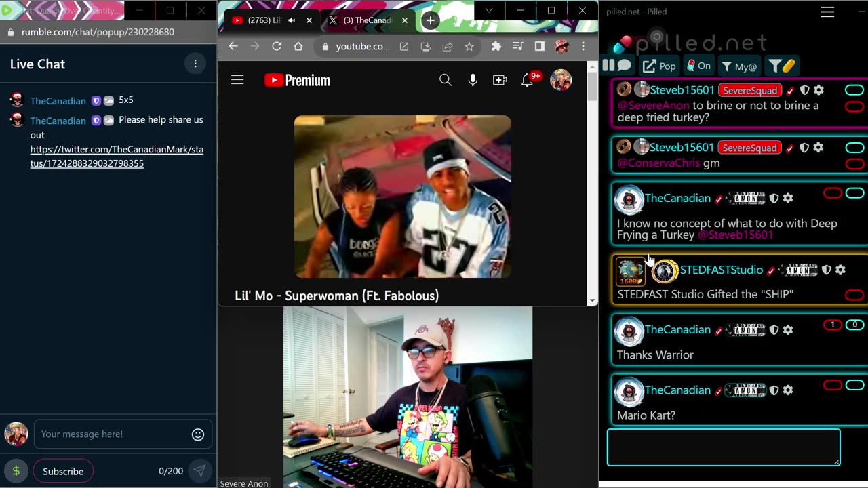Open a new browser tab
This screenshot has width=868, height=488.
[x=431, y=20]
